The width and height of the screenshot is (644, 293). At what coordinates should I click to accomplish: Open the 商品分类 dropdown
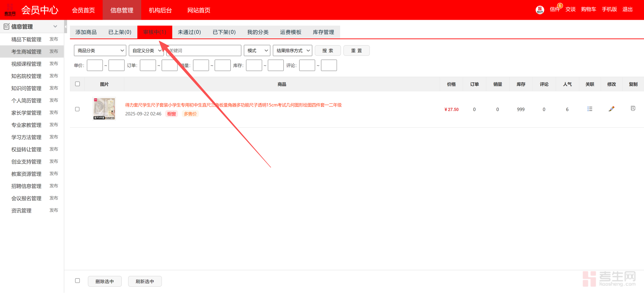(100, 51)
